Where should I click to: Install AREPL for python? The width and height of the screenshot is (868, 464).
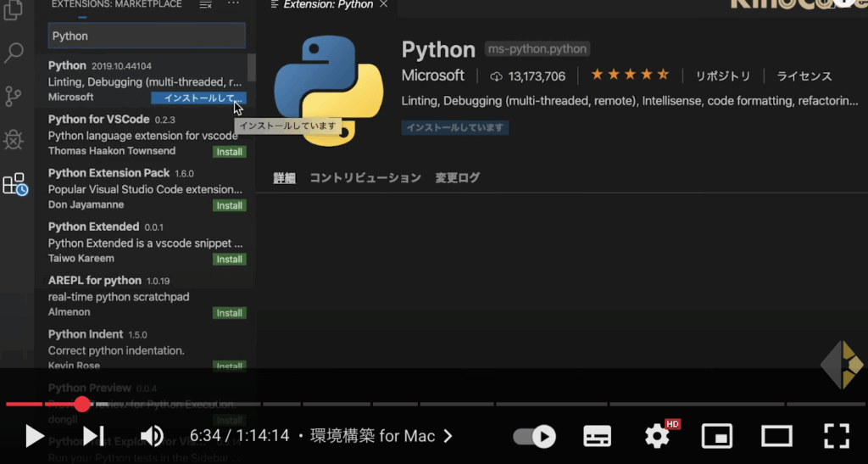[229, 313]
